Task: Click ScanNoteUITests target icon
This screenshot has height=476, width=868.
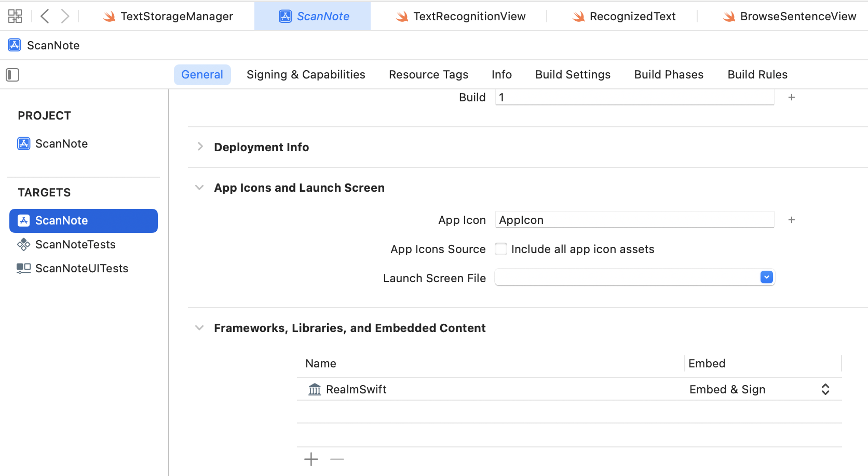Action: [24, 268]
